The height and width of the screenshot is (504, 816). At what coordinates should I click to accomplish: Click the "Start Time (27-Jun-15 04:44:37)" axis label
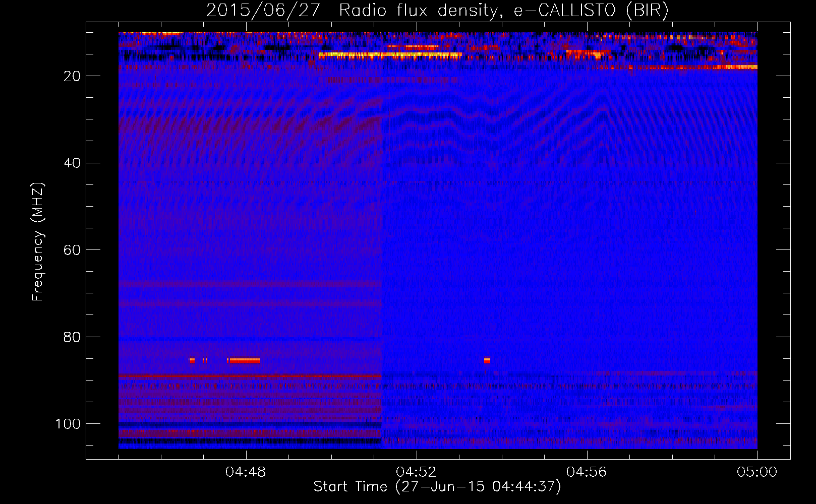click(x=437, y=487)
